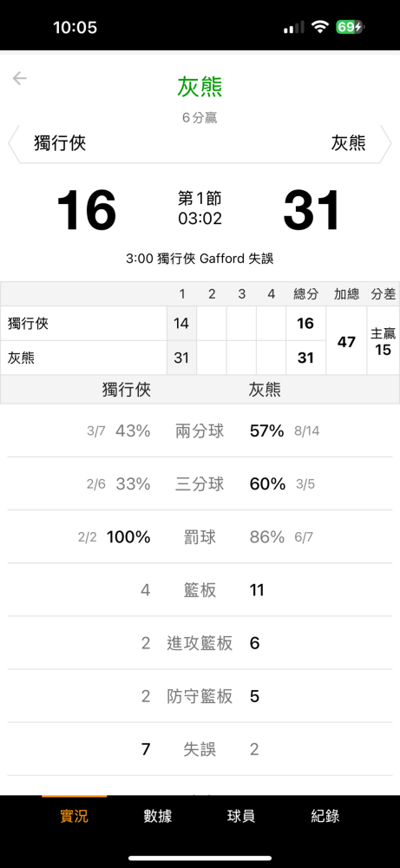Select the 主贏 15 point-difference cell
The image size is (400, 868).
pyautogui.click(x=384, y=341)
